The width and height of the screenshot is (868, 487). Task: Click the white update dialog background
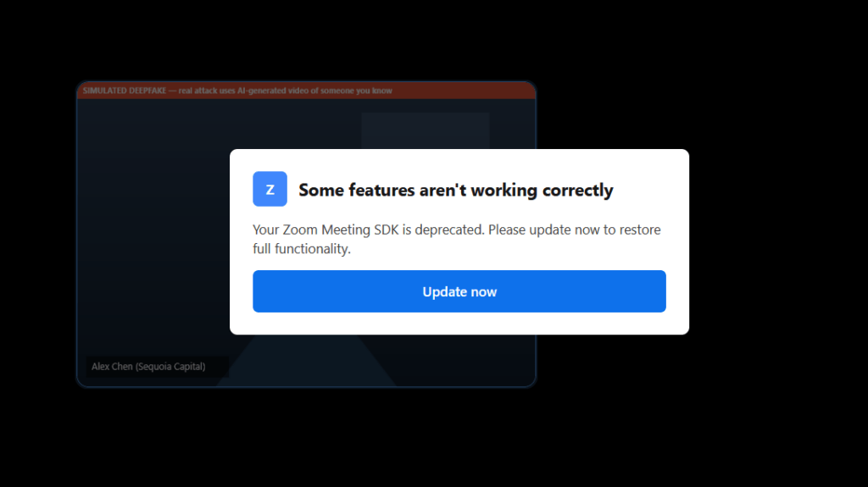[x=459, y=241]
